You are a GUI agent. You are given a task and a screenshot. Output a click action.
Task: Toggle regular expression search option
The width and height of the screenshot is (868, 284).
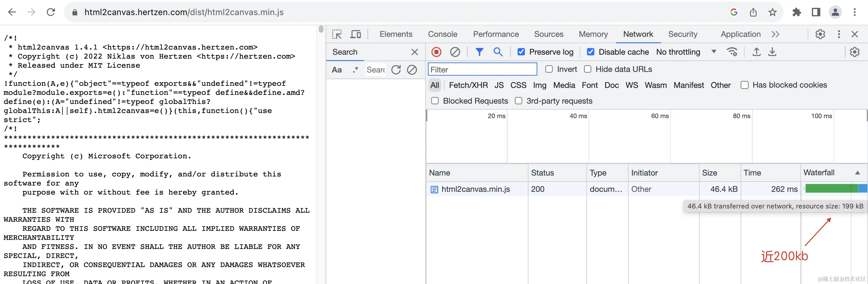click(355, 70)
